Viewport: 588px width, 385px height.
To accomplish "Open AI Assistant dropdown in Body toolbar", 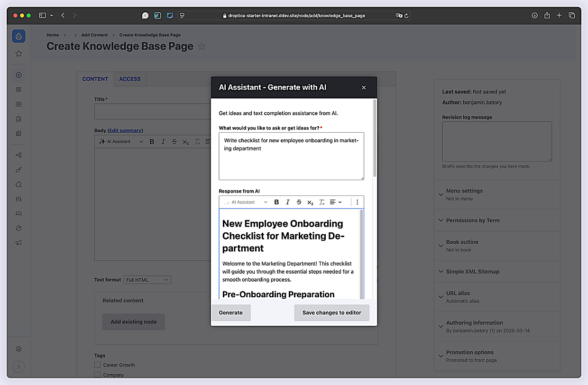I will [x=120, y=141].
